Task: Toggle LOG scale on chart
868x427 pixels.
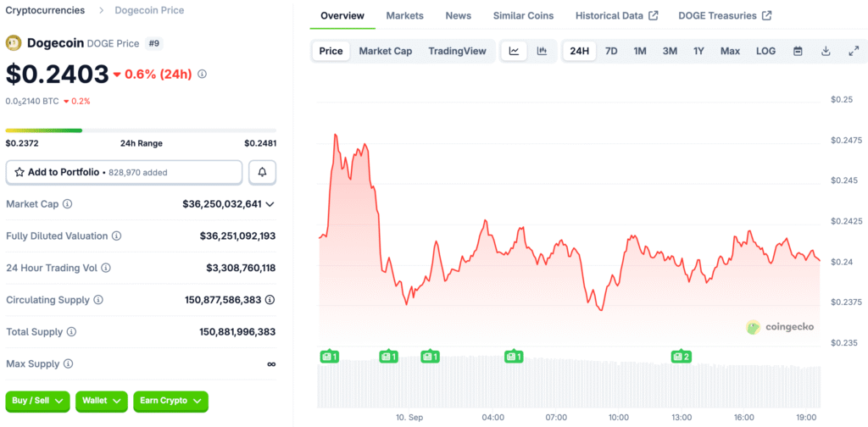Action: [765, 51]
